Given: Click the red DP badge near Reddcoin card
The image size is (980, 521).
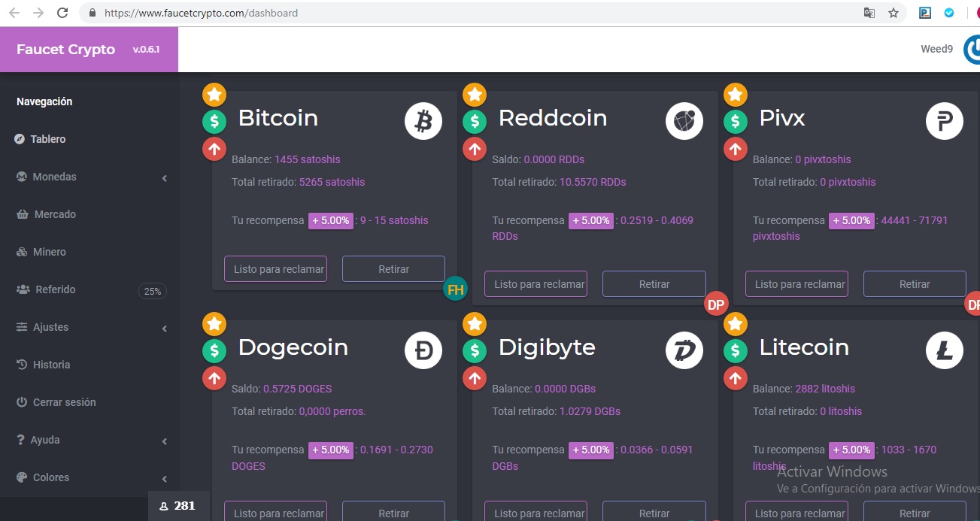Looking at the screenshot, I should click(716, 304).
